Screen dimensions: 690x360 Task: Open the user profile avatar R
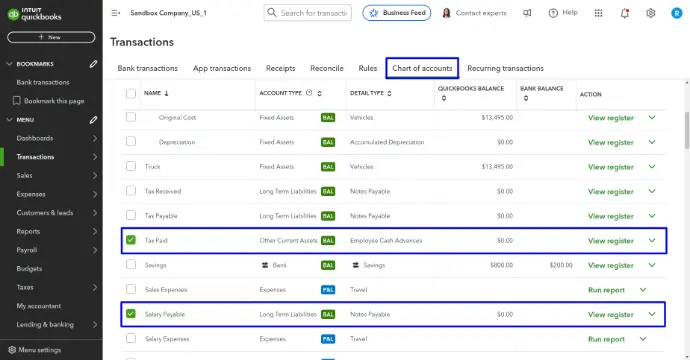click(676, 13)
